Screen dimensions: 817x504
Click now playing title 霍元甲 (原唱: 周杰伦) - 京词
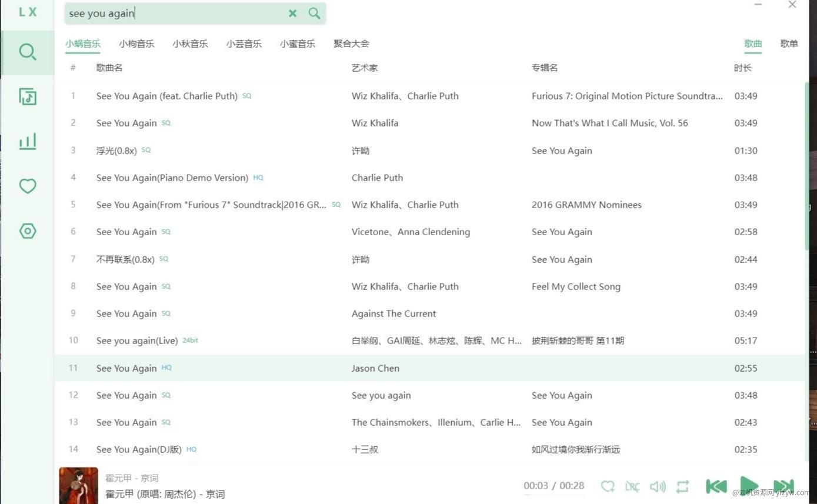(165, 494)
